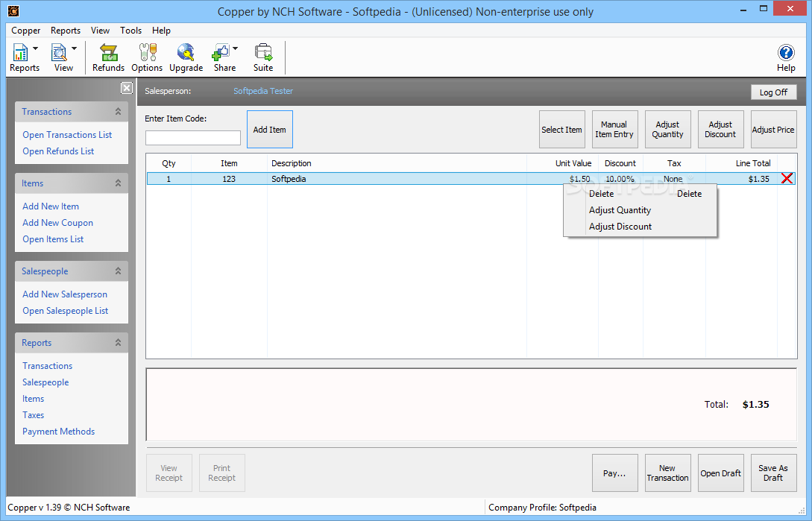
Task: Click the Add Item button
Action: pyautogui.click(x=269, y=130)
